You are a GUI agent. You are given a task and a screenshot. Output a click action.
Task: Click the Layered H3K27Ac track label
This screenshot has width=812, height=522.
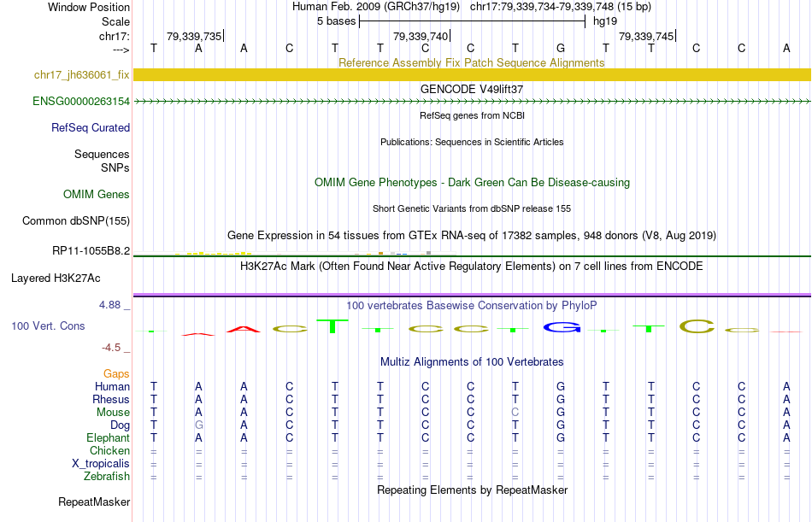[56, 279]
